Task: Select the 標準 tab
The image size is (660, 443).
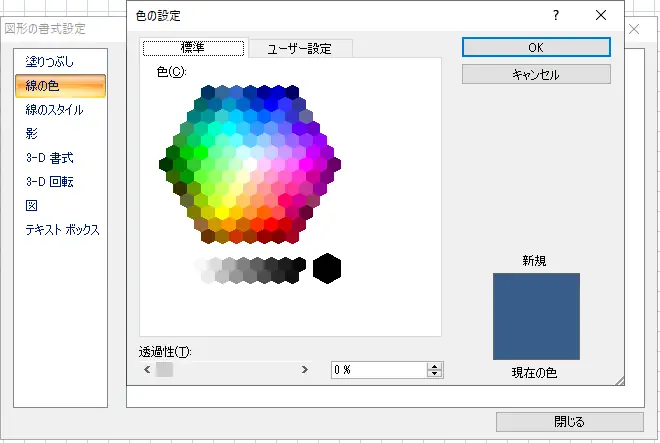Action: (194, 48)
